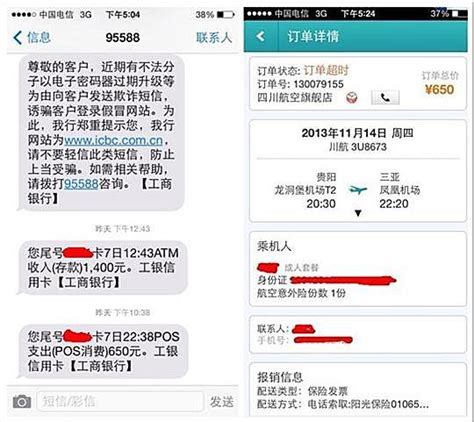Tap the battery icon in left status bar
Image resolution: width=474 pixels, height=422 pixels.
pos(226,15)
